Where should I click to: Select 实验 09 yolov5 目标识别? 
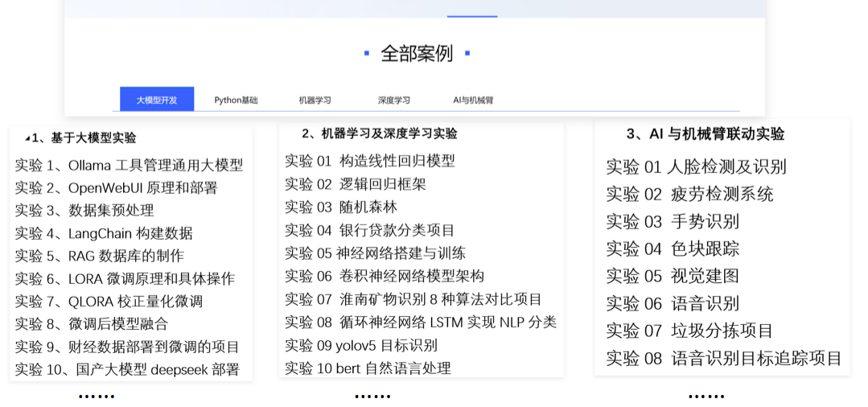361,346
